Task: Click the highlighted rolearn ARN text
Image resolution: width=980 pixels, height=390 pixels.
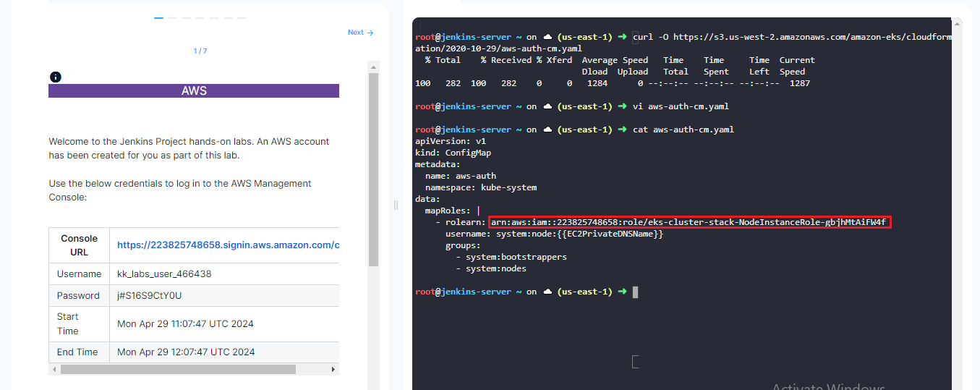Action: [690, 222]
